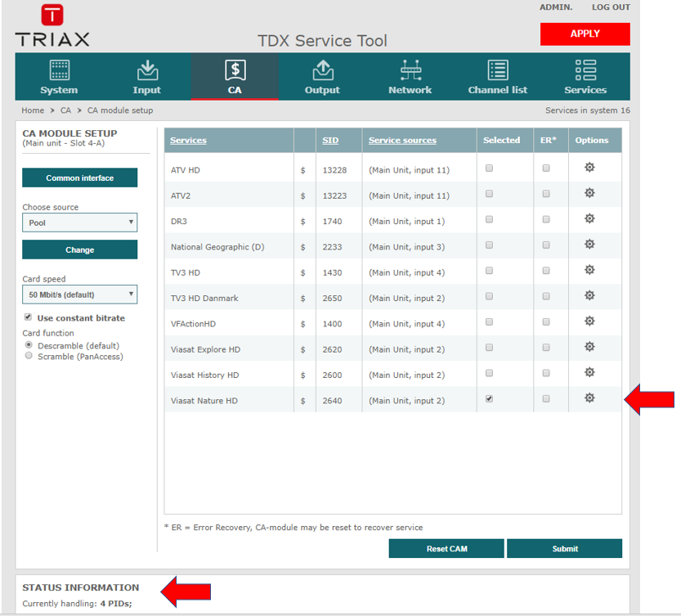Click the LOG OUT link

tap(611, 7)
